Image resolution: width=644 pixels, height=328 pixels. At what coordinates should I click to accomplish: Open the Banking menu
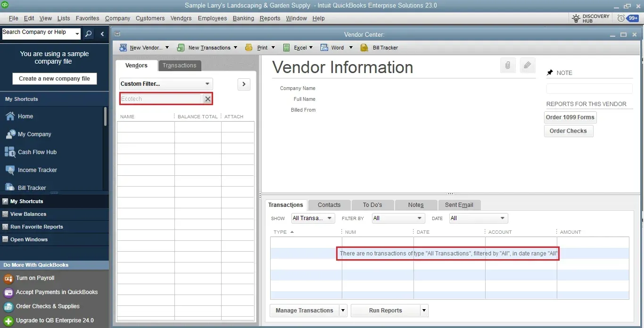[243, 18]
